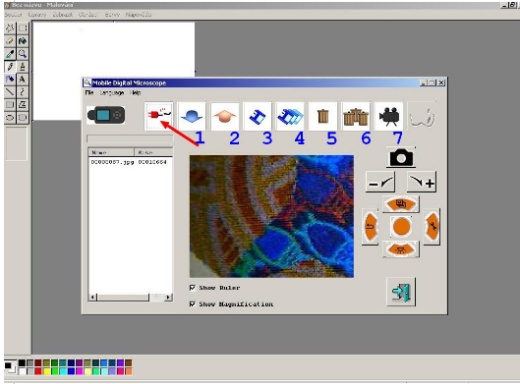The image size is (520, 384).
Task: Select Paint's Free-Form Select tool
Action: point(10,28)
